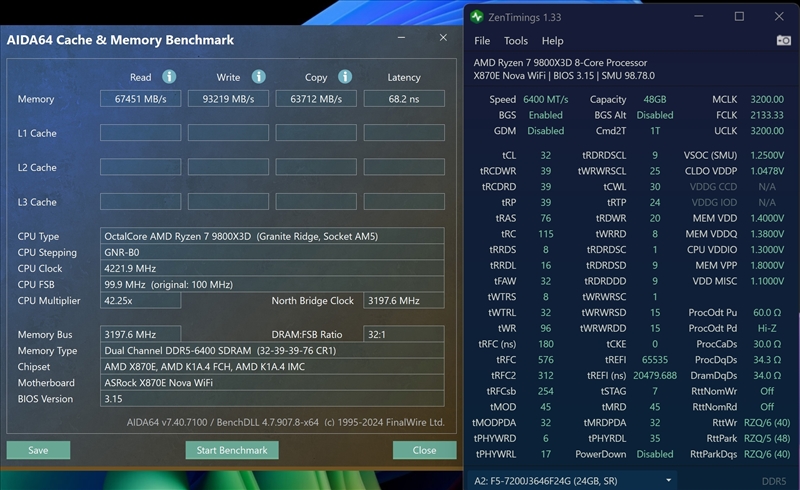Click the Speed value 6400 MT/s

[x=545, y=100]
